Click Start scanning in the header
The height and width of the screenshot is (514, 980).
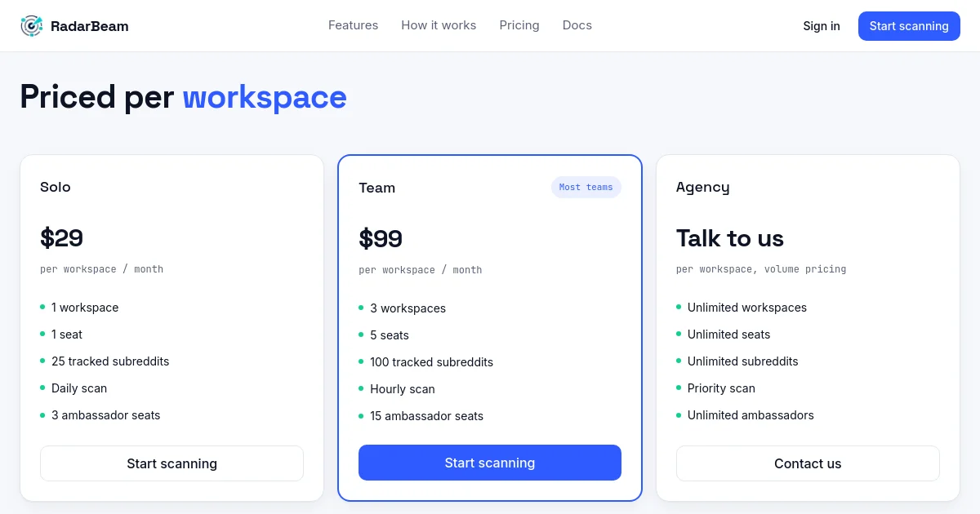coord(909,26)
